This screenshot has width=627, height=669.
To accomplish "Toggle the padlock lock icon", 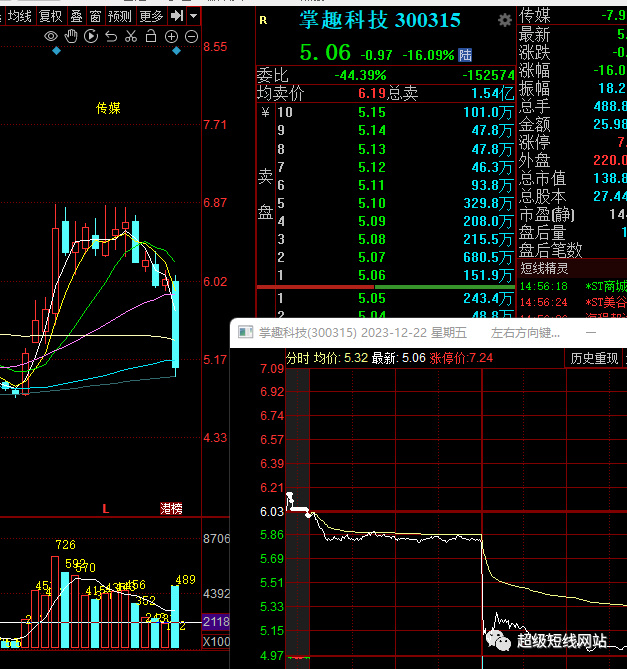I will (x=151, y=36).
